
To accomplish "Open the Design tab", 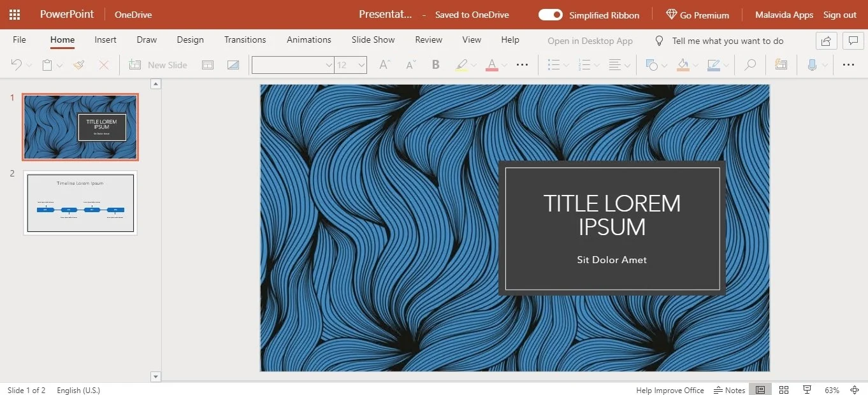I will click(190, 39).
